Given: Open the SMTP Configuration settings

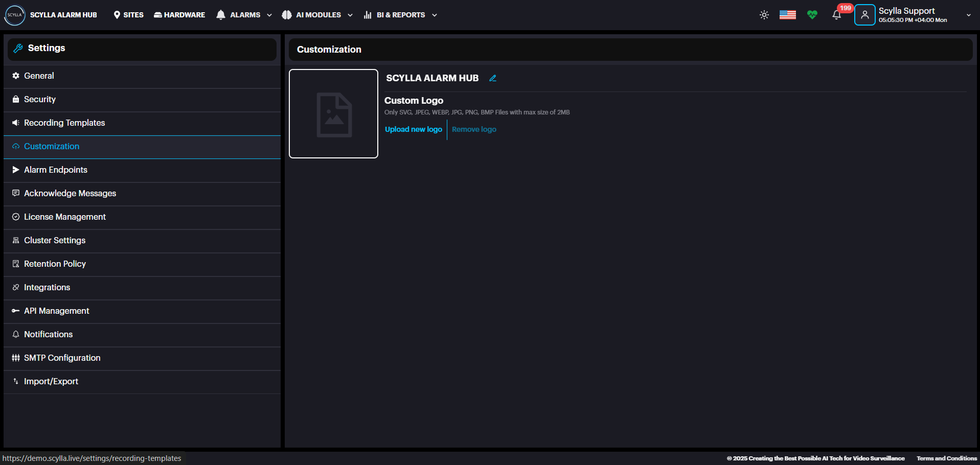Looking at the screenshot, I should point(62,358).
